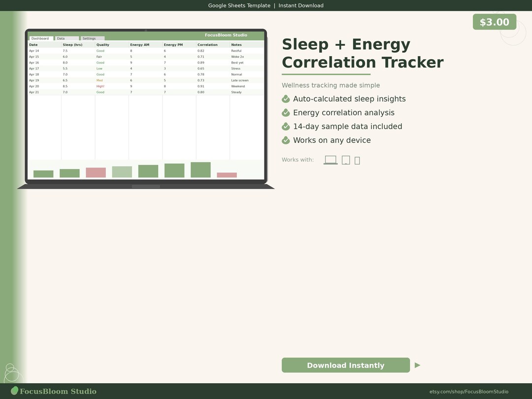Click the tallest green chart bar
Image resolution: width=532 pixels, height=399 pixels.
pyautogui.click(x=200, y=169)
